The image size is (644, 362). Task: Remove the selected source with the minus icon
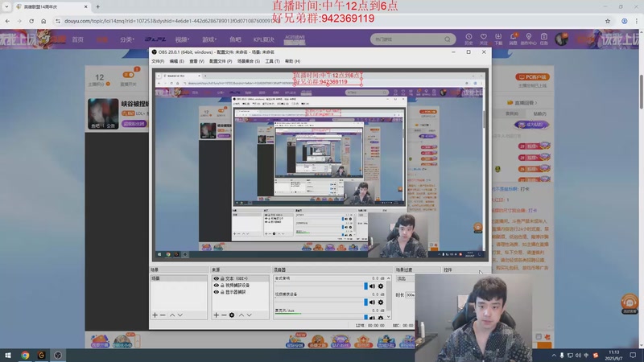[x=224, y=315]
